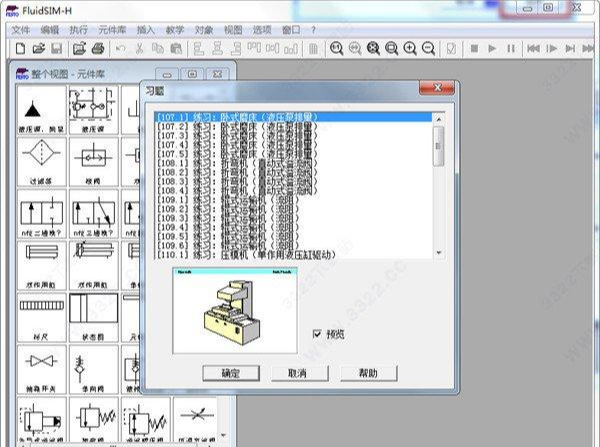Click the zoom 1:1 magnifier icon

[336, 49]
